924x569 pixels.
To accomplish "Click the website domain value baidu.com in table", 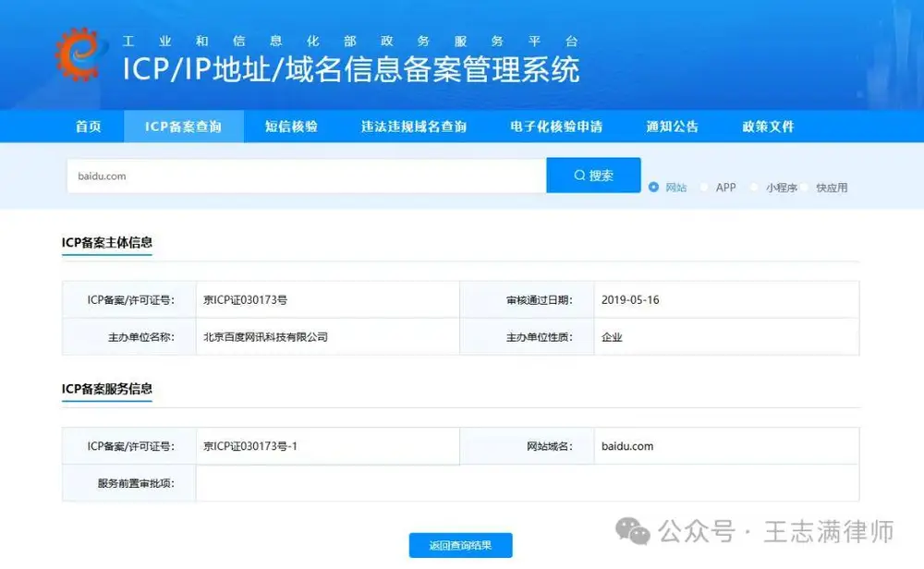I will coord(627,446).
